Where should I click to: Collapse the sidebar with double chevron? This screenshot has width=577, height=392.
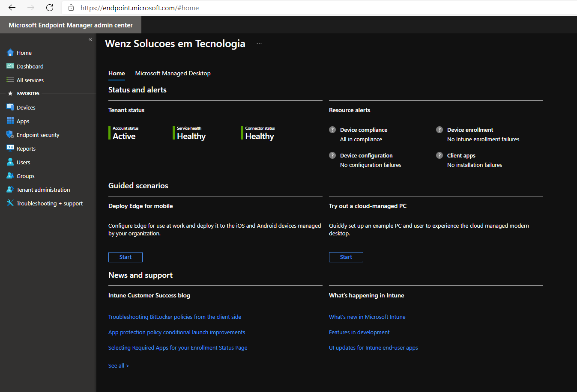90,39
